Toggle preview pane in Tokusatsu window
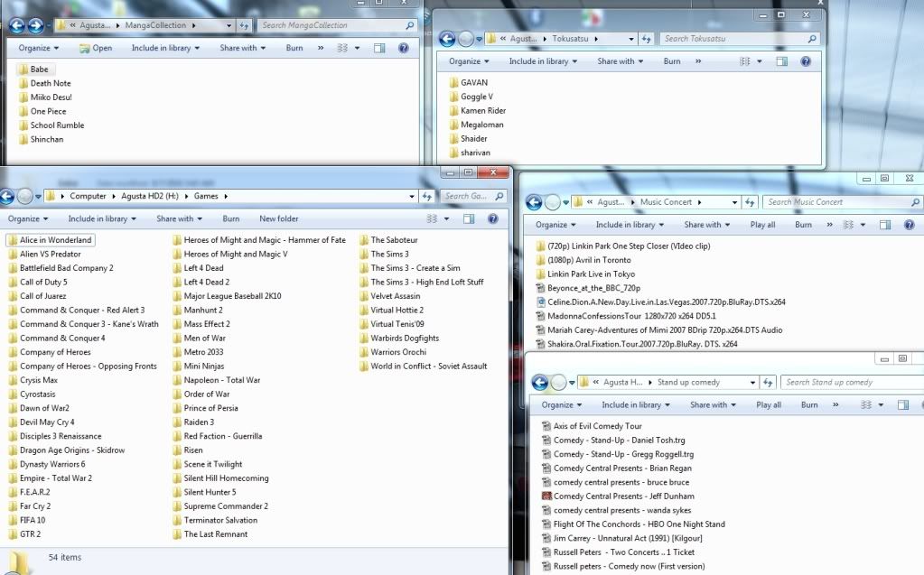This screenshot has height=575, width=924. 782,61
